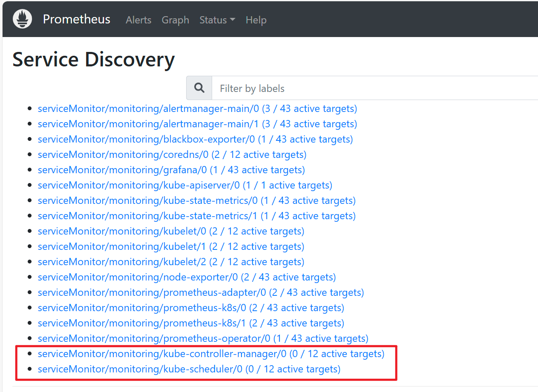Jump to kube-state-metrics/1 entry
The height and width of the screenshot is (392, 538).
[196, 216]
